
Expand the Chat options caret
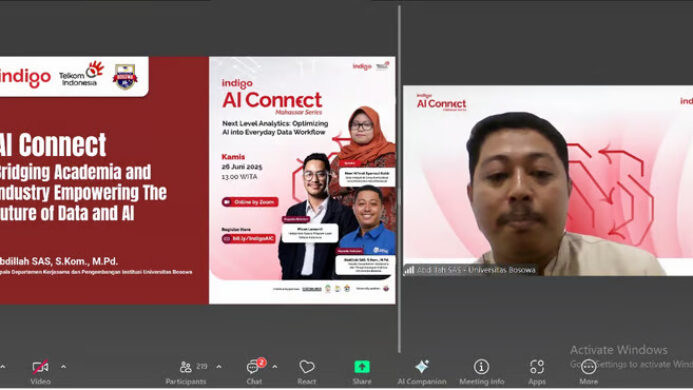(x=275, y=367)
